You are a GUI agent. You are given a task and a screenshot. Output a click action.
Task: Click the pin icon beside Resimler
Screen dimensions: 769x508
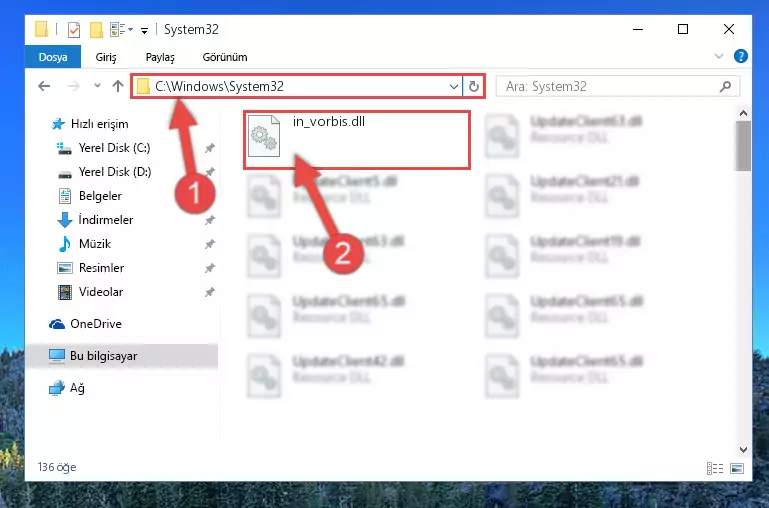coord(209,268)
